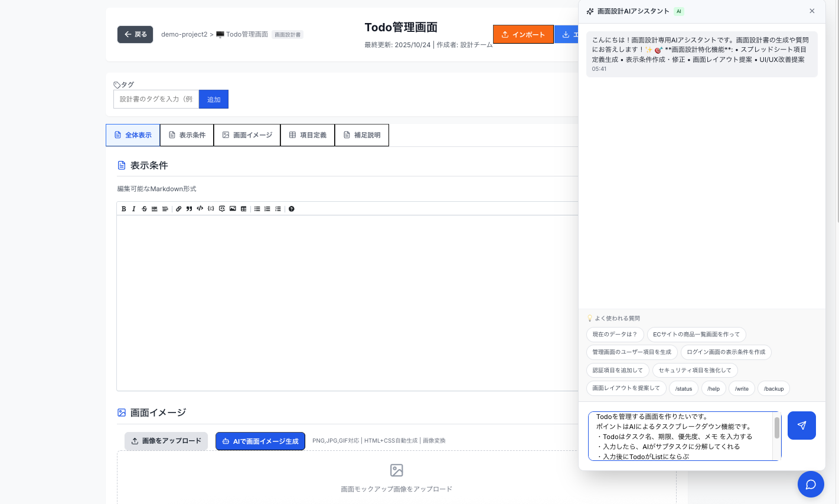The width and height of the screenshot is (839, 504).
Task: Click the Todo管理画面 page title
Action: coord(401,27)
